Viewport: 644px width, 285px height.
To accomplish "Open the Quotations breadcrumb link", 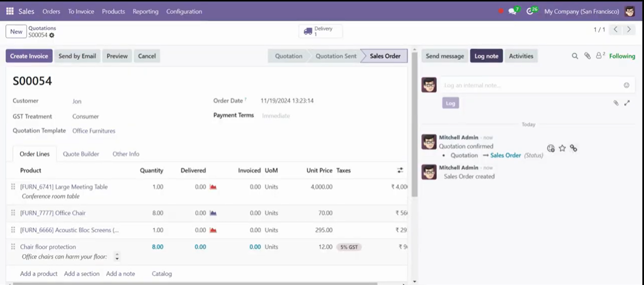I will [x=42, y=28].
